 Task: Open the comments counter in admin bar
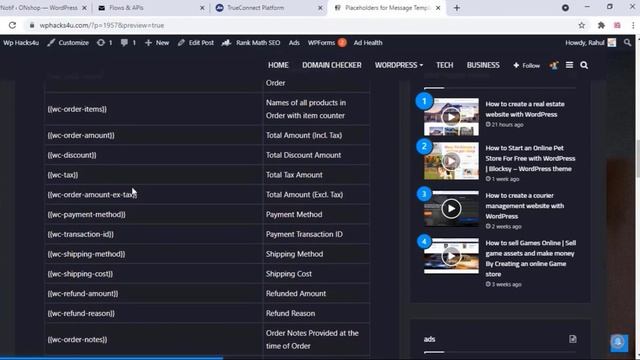tap(128, 42)
